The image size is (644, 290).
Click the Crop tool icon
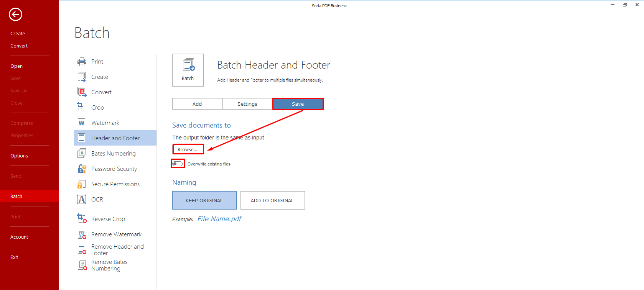(x=81, y=106)
